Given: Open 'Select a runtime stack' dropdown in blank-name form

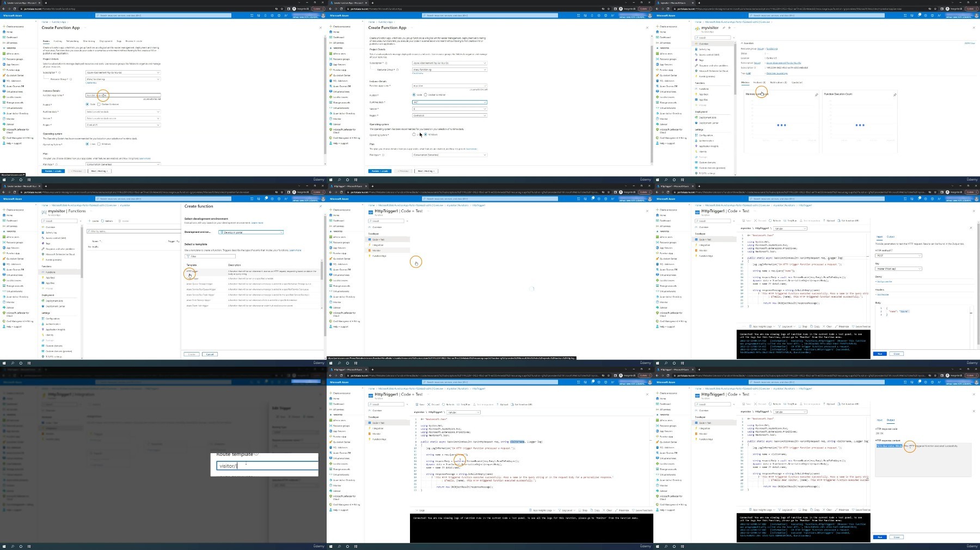Looking at the screenshot, I should tap(123, 112).
